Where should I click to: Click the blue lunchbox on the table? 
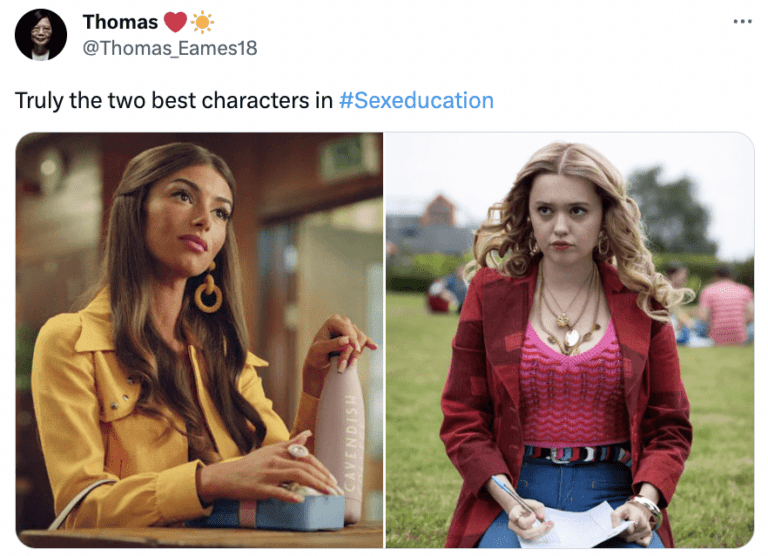click(x=274, y=512)
